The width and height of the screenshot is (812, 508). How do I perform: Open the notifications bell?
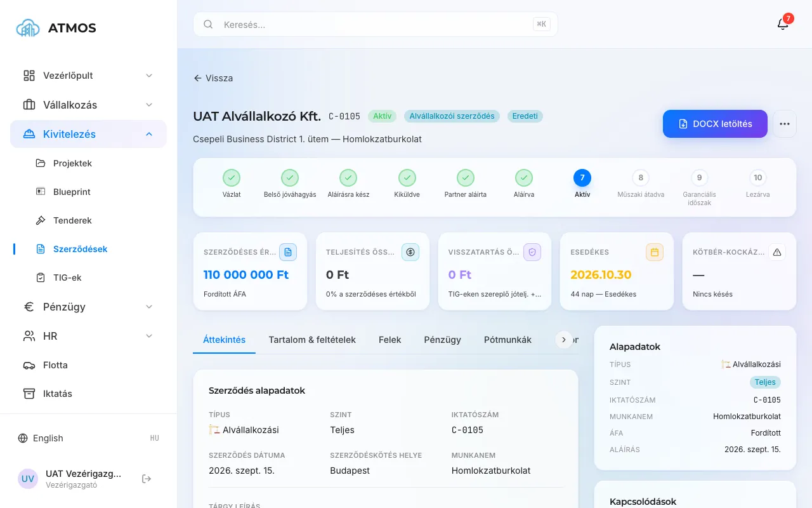pos(783,24)
